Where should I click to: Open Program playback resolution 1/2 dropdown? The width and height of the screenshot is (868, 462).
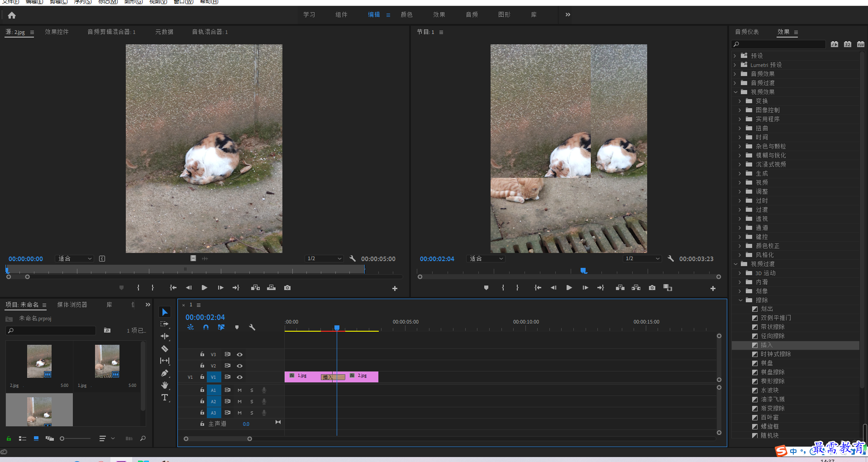pyautogui.click(x=642, y=259)
